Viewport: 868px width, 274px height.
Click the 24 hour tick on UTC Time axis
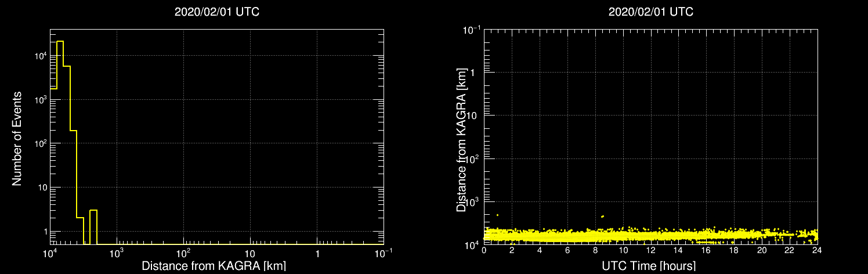(817, 251)
